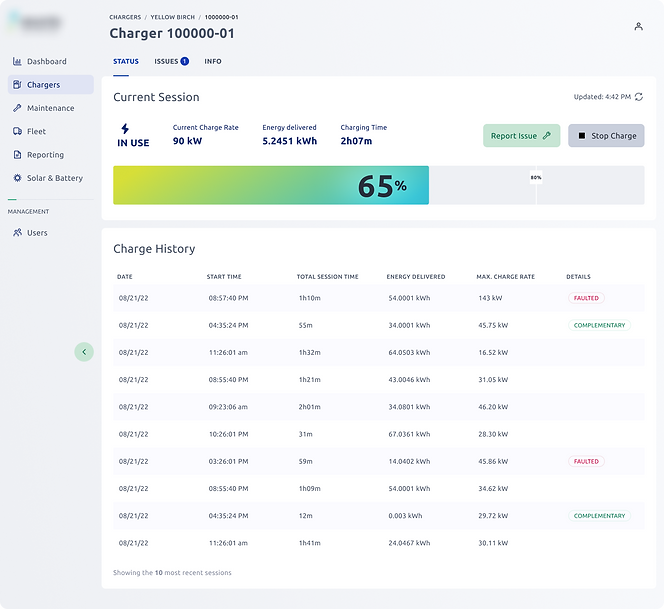Screen dimensions: 664x609
Task: Switch to the Issues tab
Action: click(x=171, y=61)
